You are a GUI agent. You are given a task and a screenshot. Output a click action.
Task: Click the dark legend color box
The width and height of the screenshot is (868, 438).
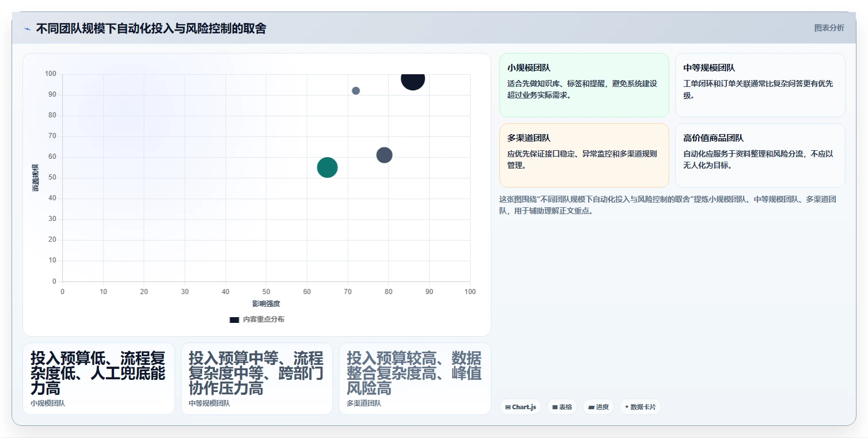click(x=234, y=319)
